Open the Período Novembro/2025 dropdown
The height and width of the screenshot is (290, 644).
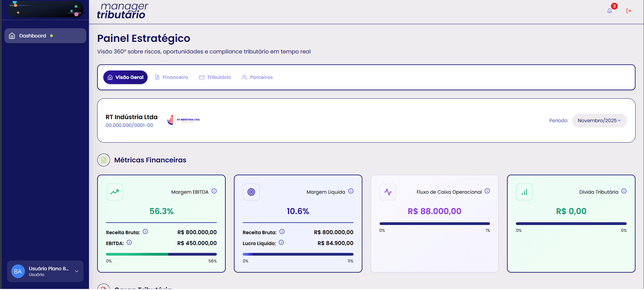(x=599, y=120)
